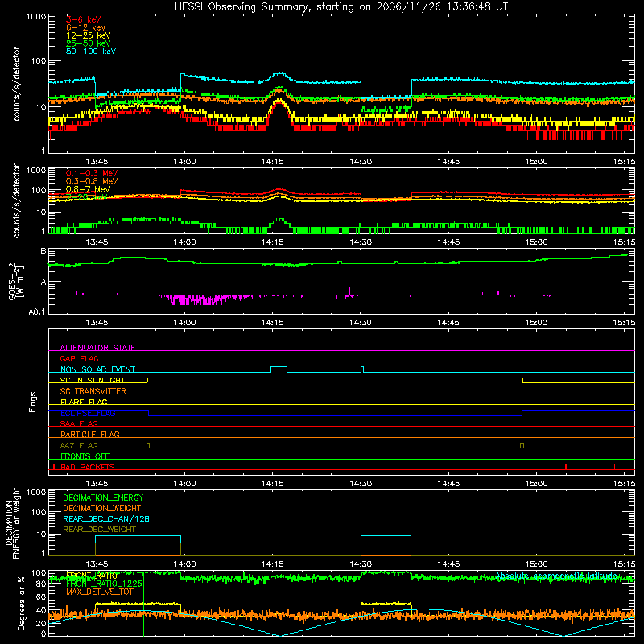Click the SC_IN_SUNLIGHT flag label

coord(92,380)
